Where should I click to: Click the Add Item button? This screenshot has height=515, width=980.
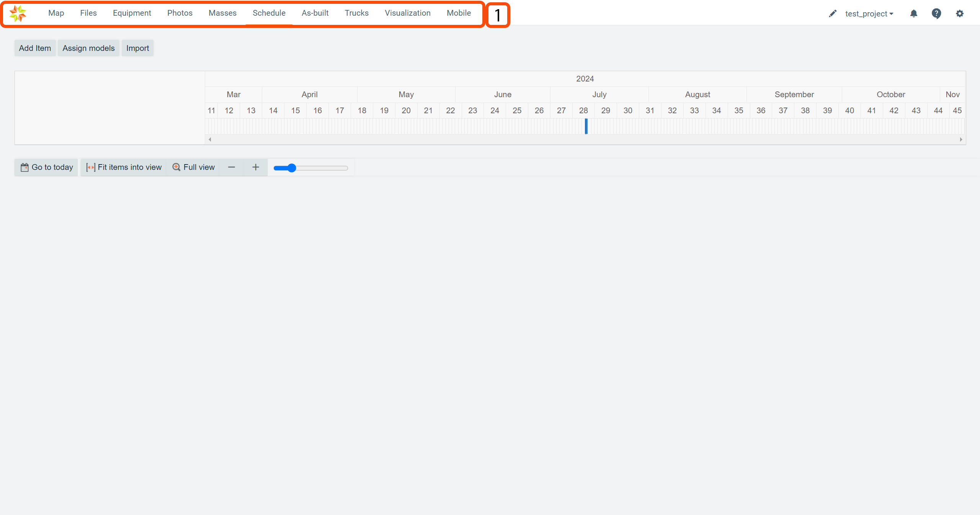[x=35, y=48]
